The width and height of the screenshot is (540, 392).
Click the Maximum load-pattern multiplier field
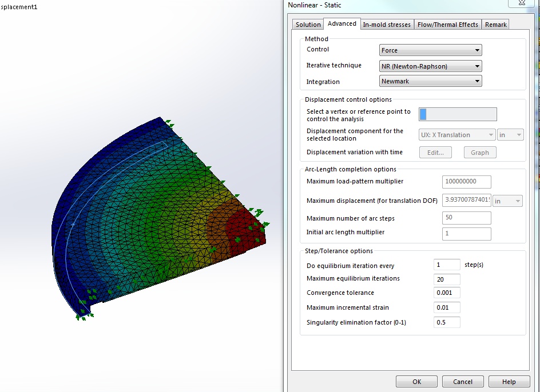[x=466, y=182]
